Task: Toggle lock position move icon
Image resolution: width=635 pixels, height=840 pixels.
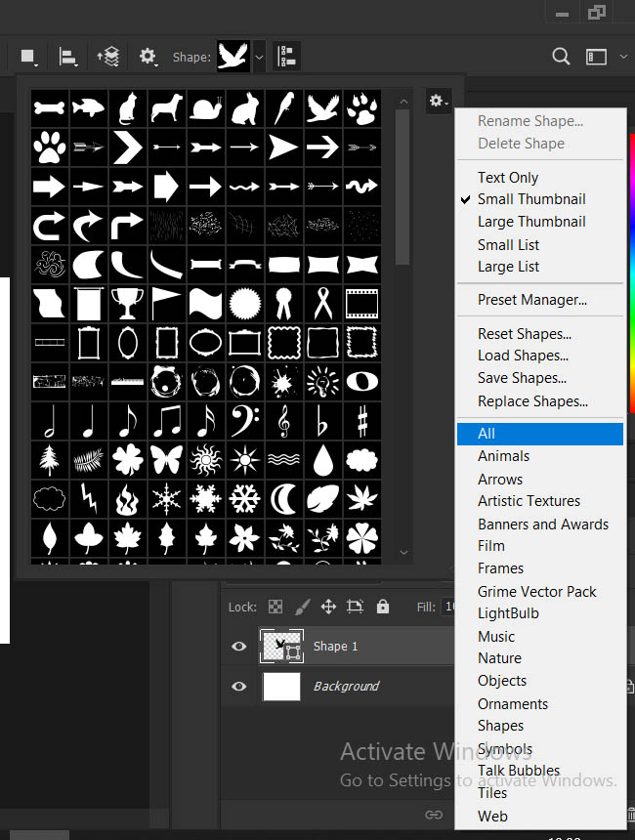Action: (x=328, y=607)
